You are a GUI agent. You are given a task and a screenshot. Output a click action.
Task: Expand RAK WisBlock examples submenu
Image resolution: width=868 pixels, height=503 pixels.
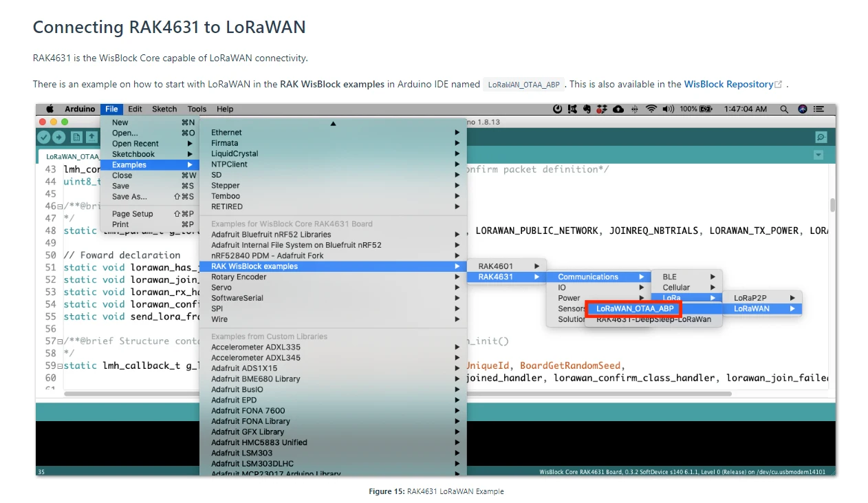click(333, 266)
